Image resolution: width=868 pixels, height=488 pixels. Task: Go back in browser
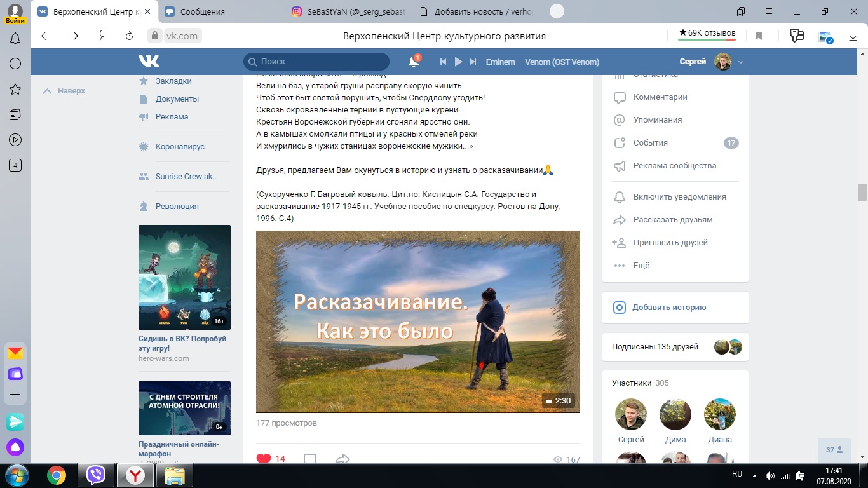(46, 36)
